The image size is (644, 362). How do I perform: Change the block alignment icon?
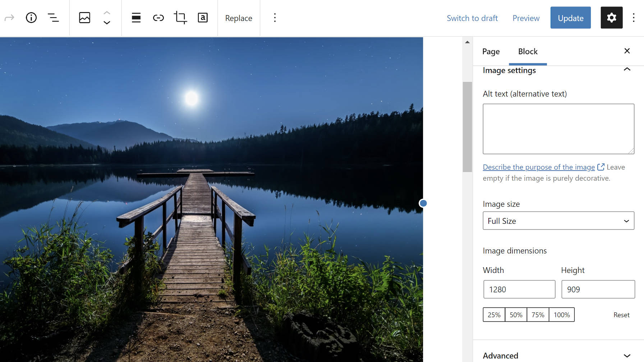(x=136, y=18)
